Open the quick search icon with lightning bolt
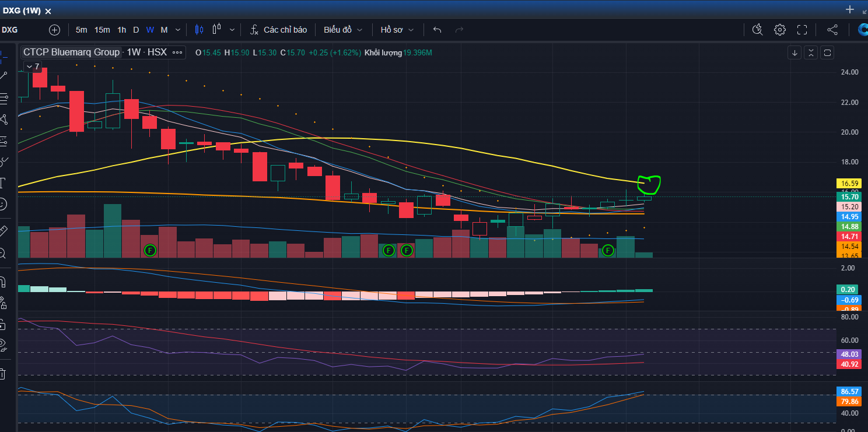 (x=757, y=30)
